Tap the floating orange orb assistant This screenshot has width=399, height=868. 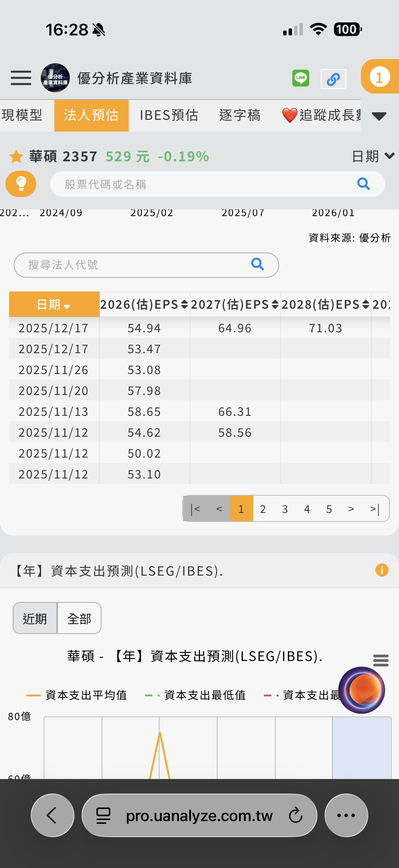coord(362,690)
